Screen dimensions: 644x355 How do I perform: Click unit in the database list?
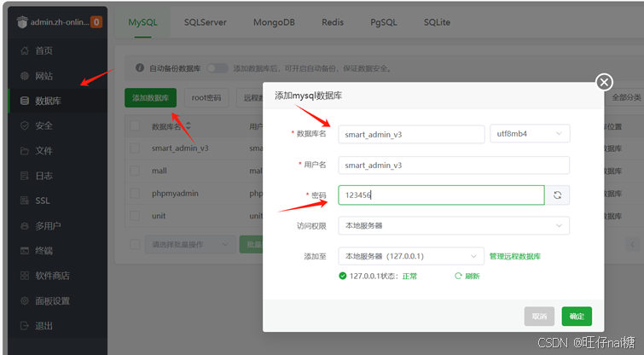[x=159, y=216]
